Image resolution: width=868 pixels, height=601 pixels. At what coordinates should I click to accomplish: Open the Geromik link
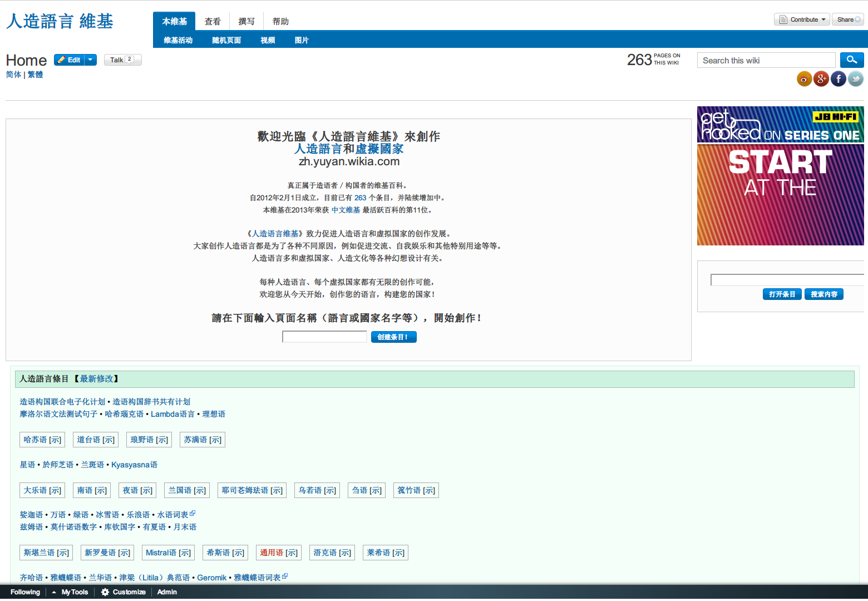[x=211, y=578]
